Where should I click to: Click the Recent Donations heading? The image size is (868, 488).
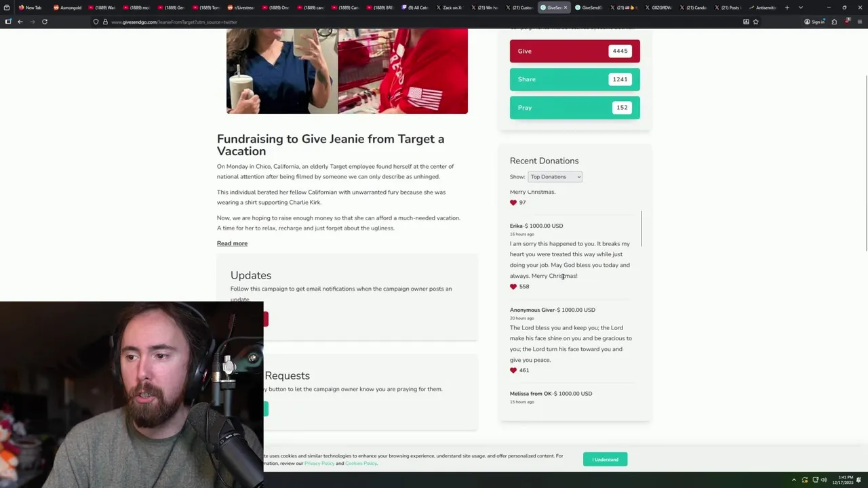[544, 161]
